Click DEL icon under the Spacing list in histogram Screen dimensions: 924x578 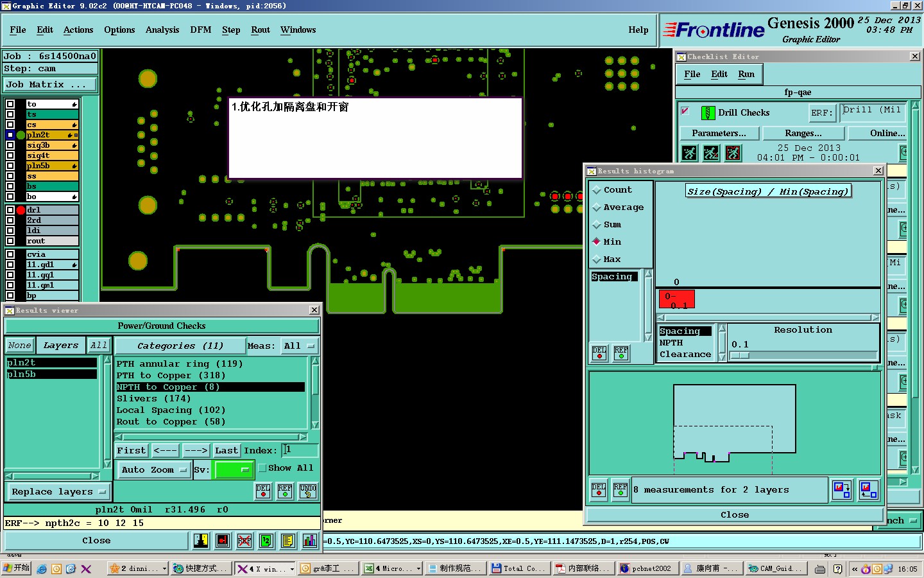pos(599,353)
